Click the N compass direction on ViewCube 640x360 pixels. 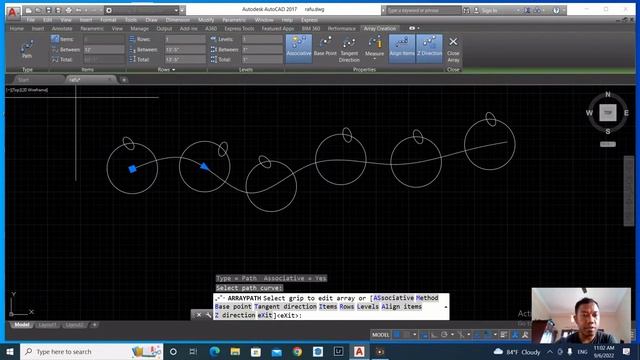coord(608,94)
